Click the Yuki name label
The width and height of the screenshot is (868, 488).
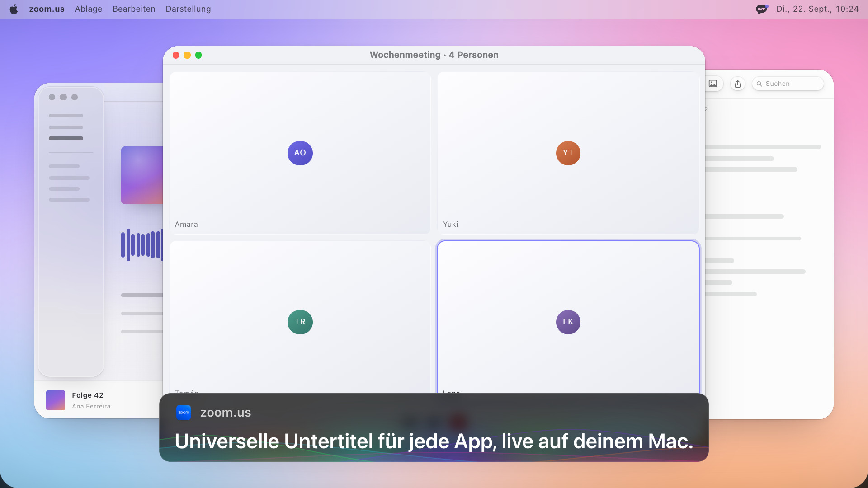pos(450,224)
